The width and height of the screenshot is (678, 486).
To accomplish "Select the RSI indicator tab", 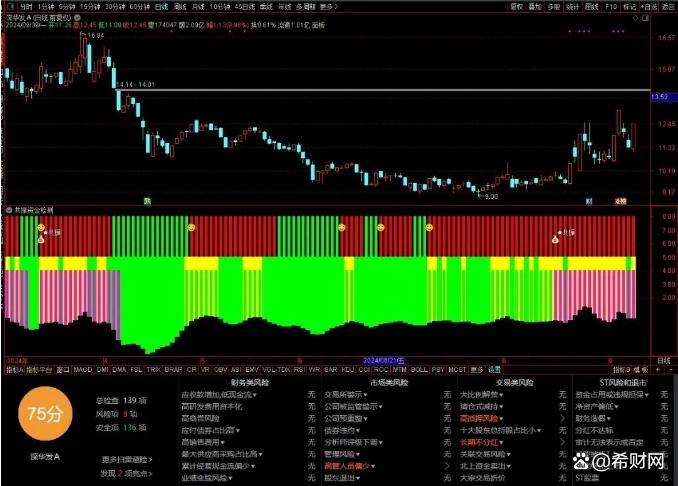I will [299, 370].
